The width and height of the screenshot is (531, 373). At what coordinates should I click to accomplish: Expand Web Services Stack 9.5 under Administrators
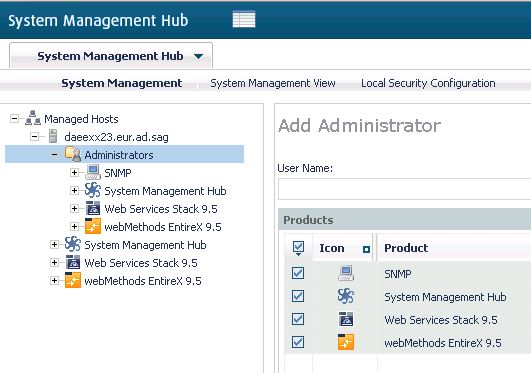(x=74, y=208)
